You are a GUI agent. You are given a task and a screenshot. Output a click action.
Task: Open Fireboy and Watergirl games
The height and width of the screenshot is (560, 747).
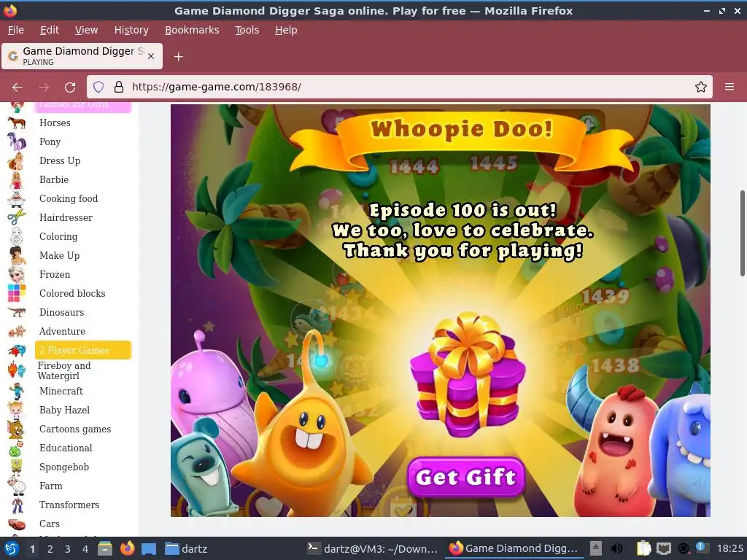(64, 370)
